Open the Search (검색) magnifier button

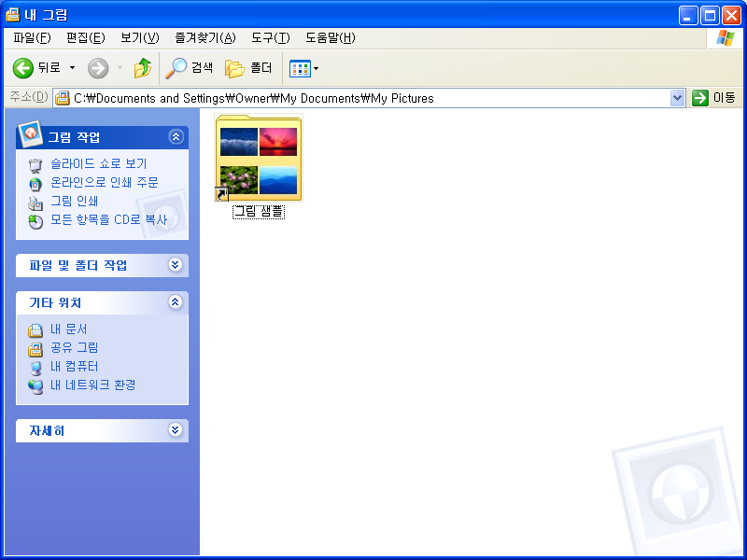point(190,68)
